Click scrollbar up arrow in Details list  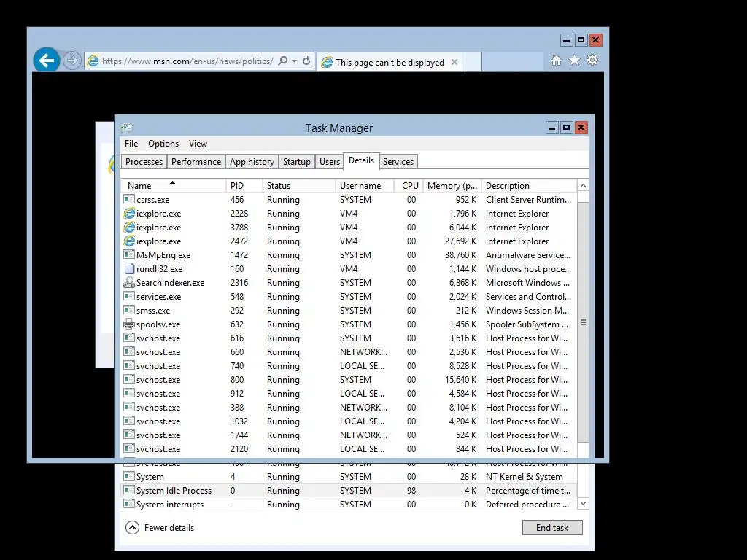click(583, 186)
